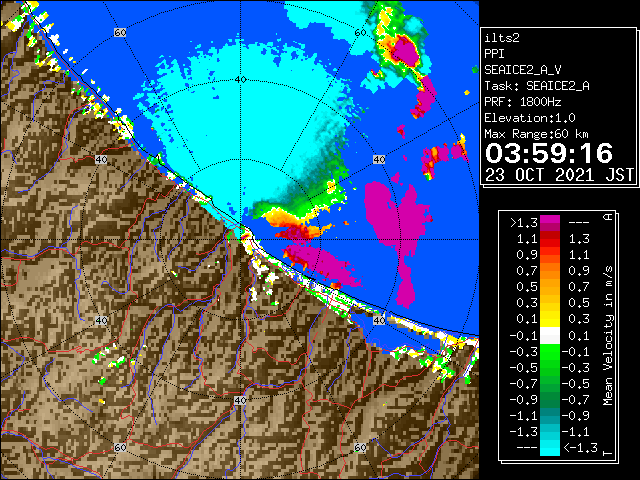
Task: Click the 'Mean Velocity in m/s' legend title
Action: 608,336
